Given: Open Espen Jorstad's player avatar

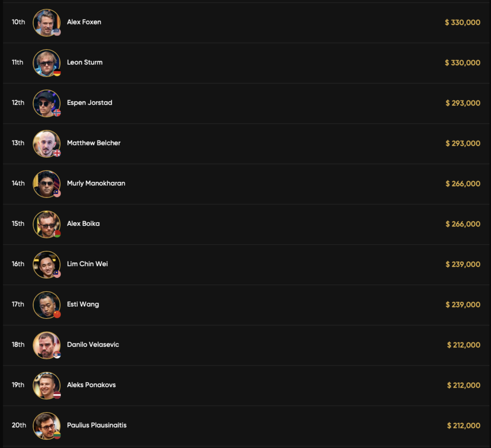Looking at the screenshot, I should click(x=46, y=103).
